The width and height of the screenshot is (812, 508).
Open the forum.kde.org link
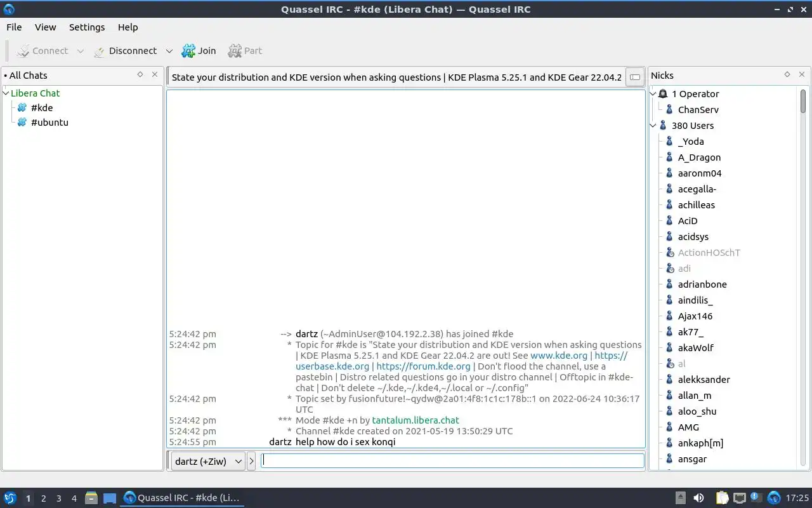pos(424,366)
